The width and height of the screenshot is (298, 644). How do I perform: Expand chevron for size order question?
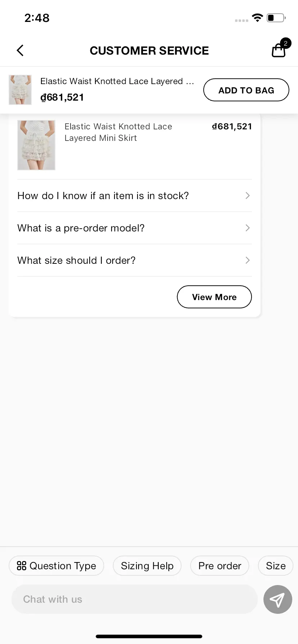[248, 260]
